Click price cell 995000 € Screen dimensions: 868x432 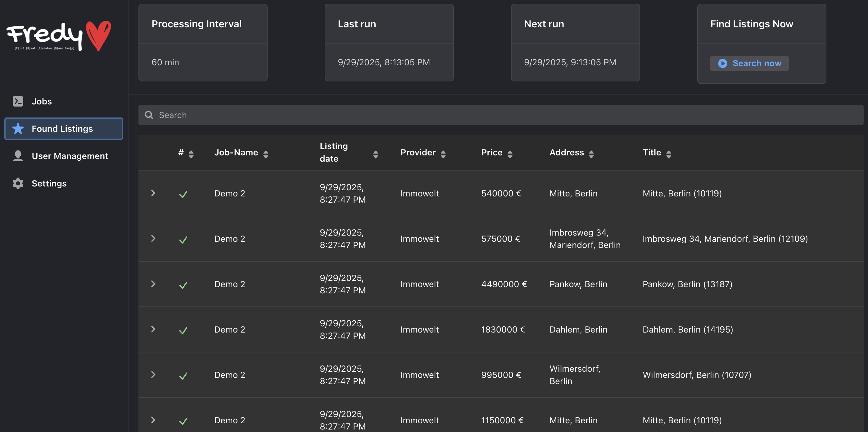pyautogui.click(x=501, y=375)
